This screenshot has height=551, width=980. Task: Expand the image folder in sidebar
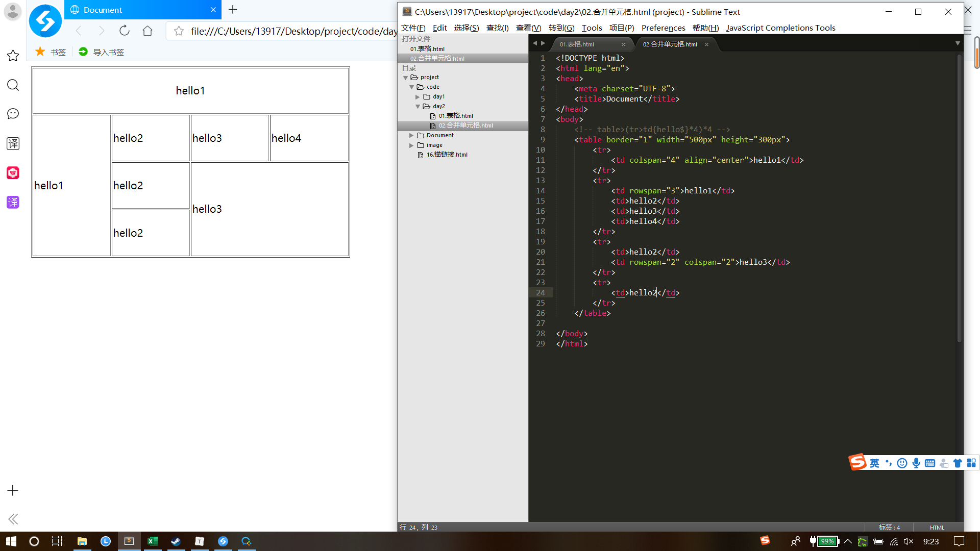click(x=411, y=145)
